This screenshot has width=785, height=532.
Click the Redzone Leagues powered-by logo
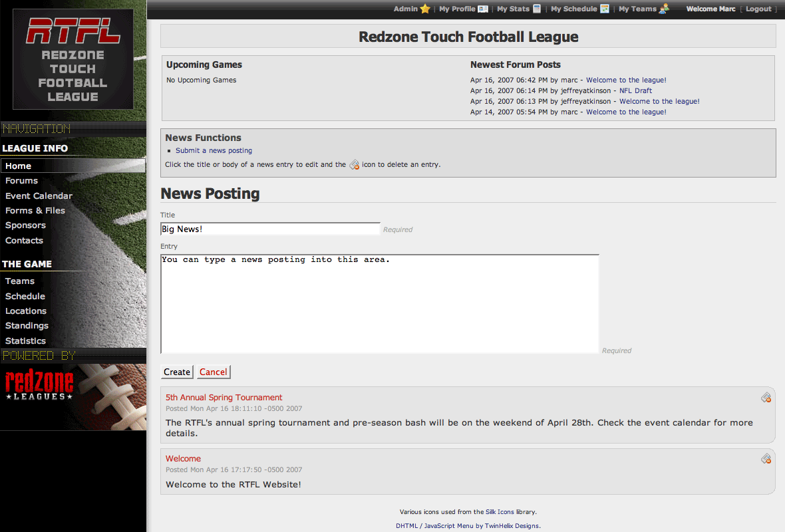(x=40, y=386)
